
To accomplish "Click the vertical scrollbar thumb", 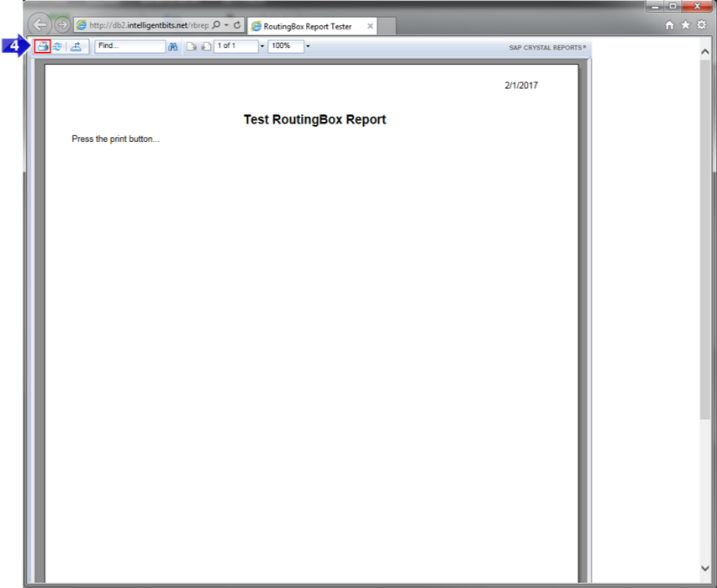I will 704,239.
